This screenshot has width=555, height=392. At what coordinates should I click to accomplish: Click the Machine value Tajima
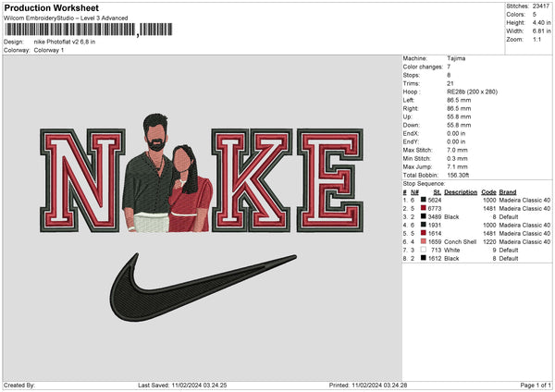click(456, 58)
